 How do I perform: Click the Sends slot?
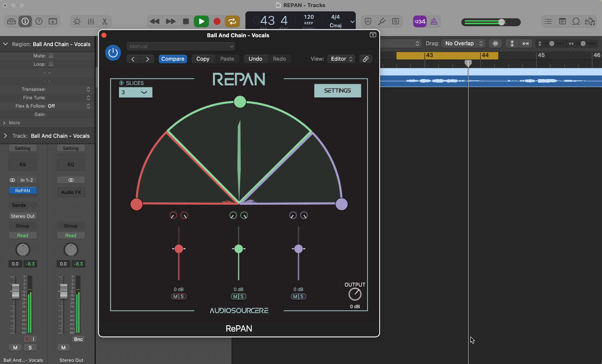click(x=19, y=205)
